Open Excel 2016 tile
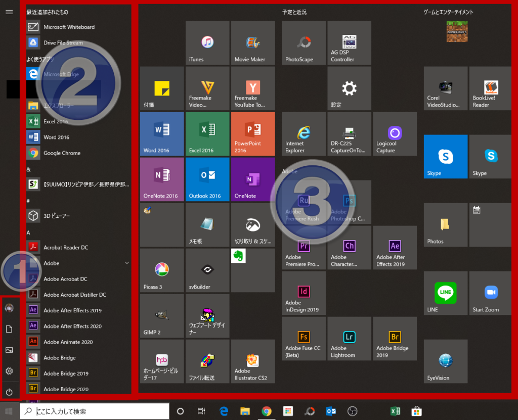The width and height of the screenshot is (518, 420). (x=207, y=134)
